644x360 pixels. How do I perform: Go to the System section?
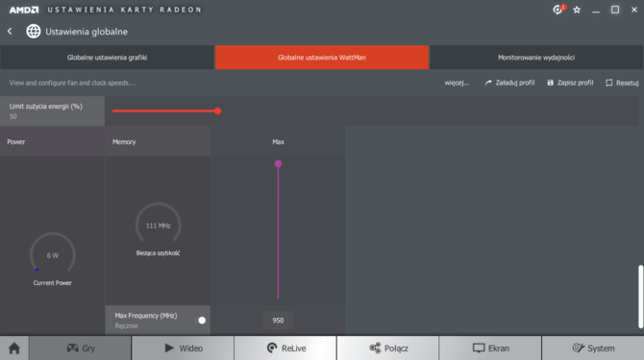[593, 348]
